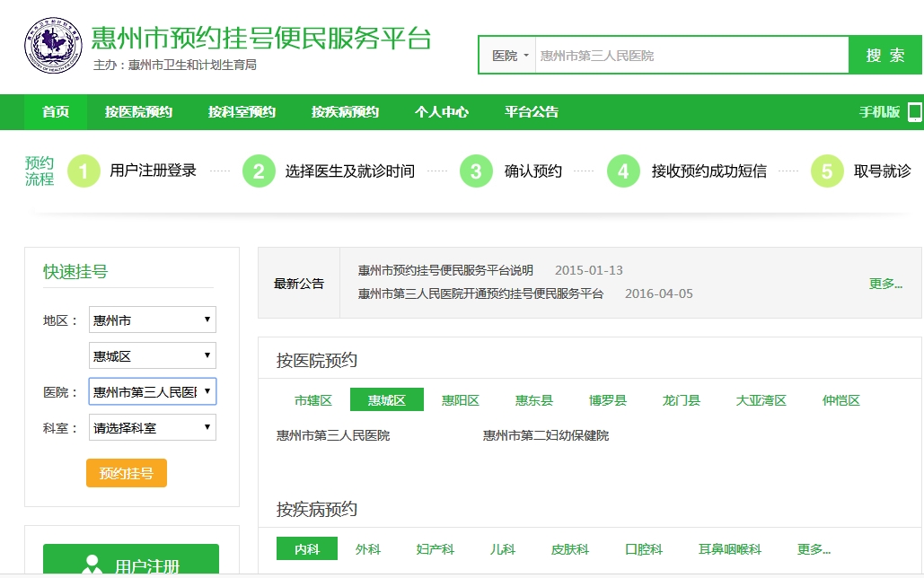Image resolution: width=924 pixels, height=578 pixels.
Task: Open 惠州市第二妇幼保健院 hospital link
Action: coord(545,435)
